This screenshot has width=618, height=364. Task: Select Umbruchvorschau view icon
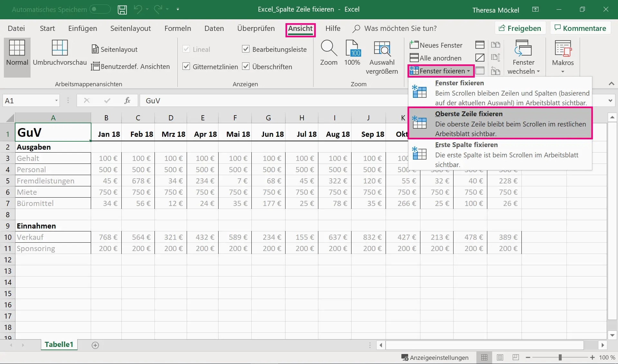point(60,48)
